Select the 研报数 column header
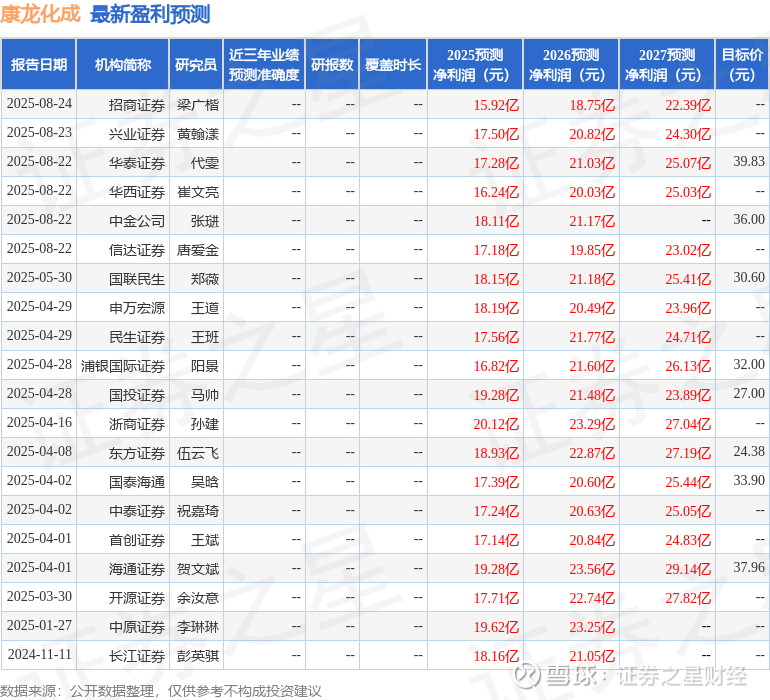The width and height of the screenshot is (770, 700). click(x=332, y=64)
